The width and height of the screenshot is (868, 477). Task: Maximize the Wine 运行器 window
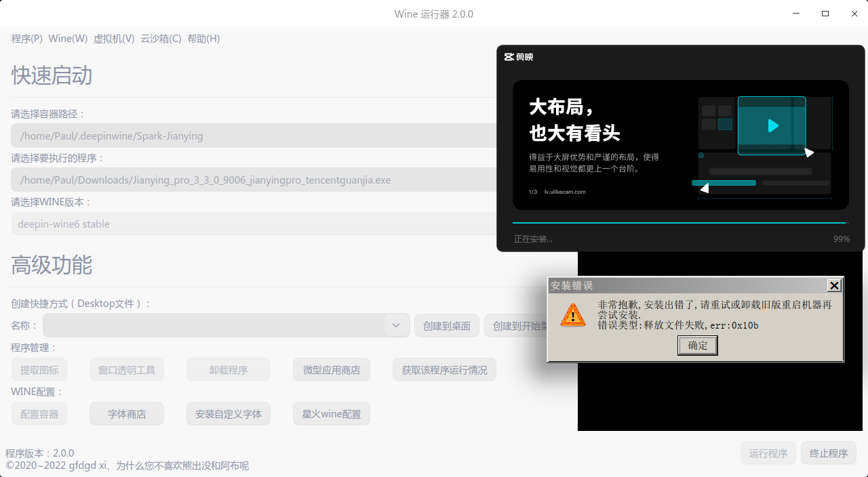pyautogui.click(x=825, y=14)
